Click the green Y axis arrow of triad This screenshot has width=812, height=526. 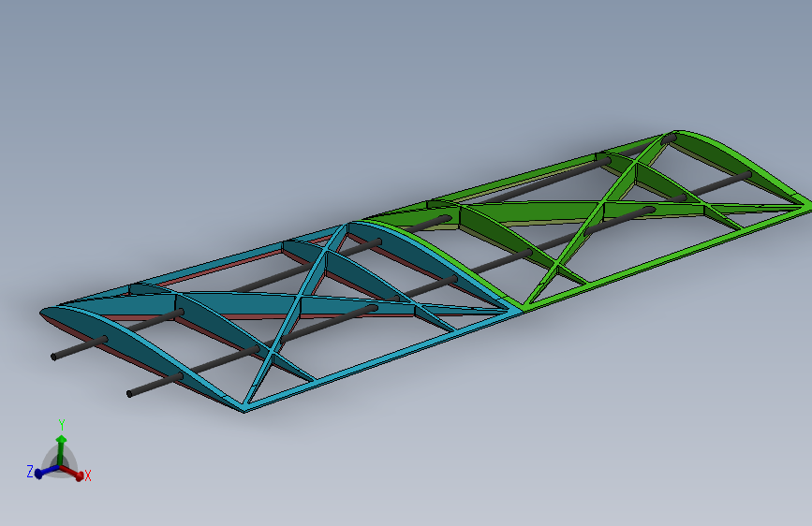pyautogui.click(x=61, y=448)
